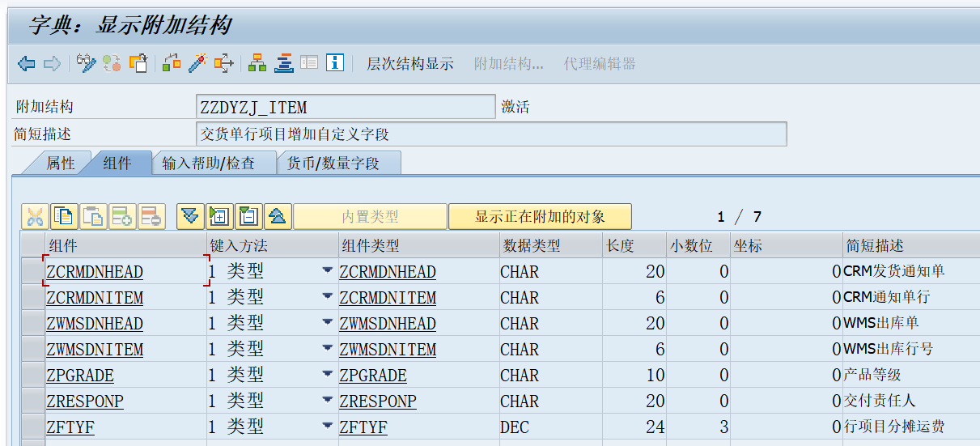Click the delete row icon
This screenshot has height=446, width=980.
pos(151,216)
